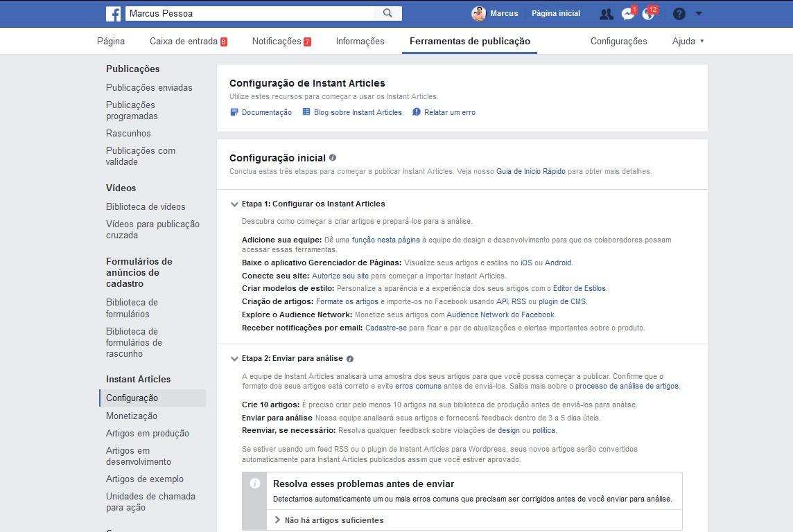Click the Android app link
The height and width of the screenshot is (532, 793).
[x=558, y=263]
